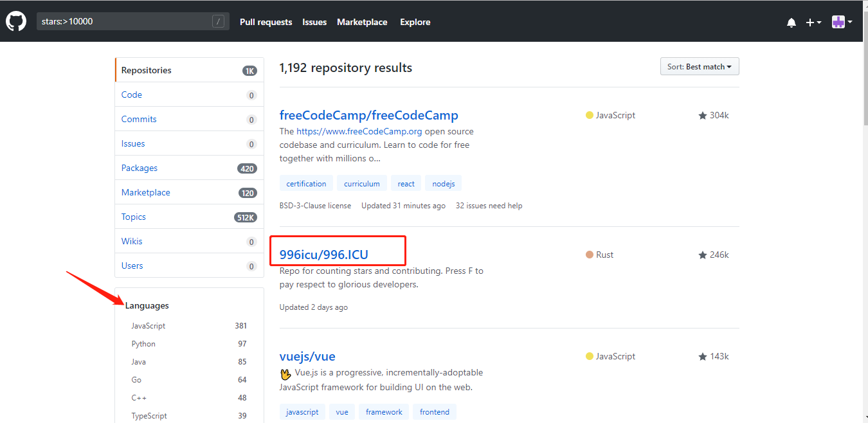The height and width of the screenshot is (423, 868).
Task: Open Explore from the top navigation
Action: (415, 22)
